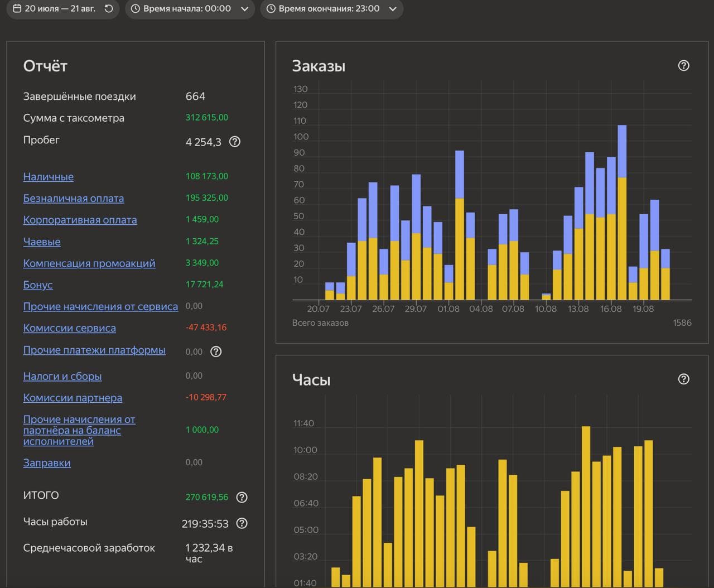Screen dimensions: 714x588
Task: Show the help tooltip for Часы работы
Action: [242, 523]
